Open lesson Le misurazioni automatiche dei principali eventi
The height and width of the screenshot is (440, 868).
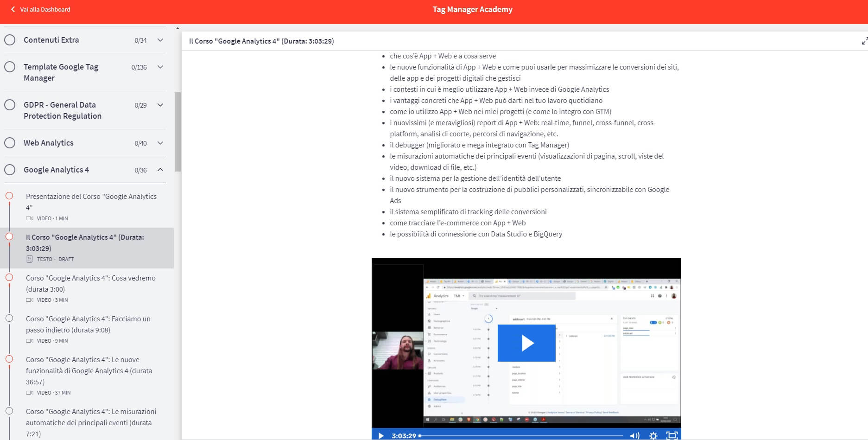pyautogui.click(x=91, y=422)
